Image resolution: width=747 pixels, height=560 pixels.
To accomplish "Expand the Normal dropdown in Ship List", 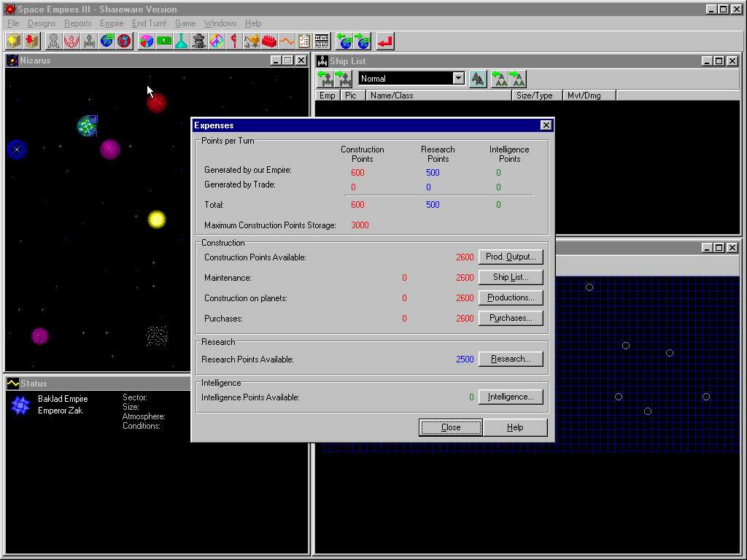I will pos(458,79).
